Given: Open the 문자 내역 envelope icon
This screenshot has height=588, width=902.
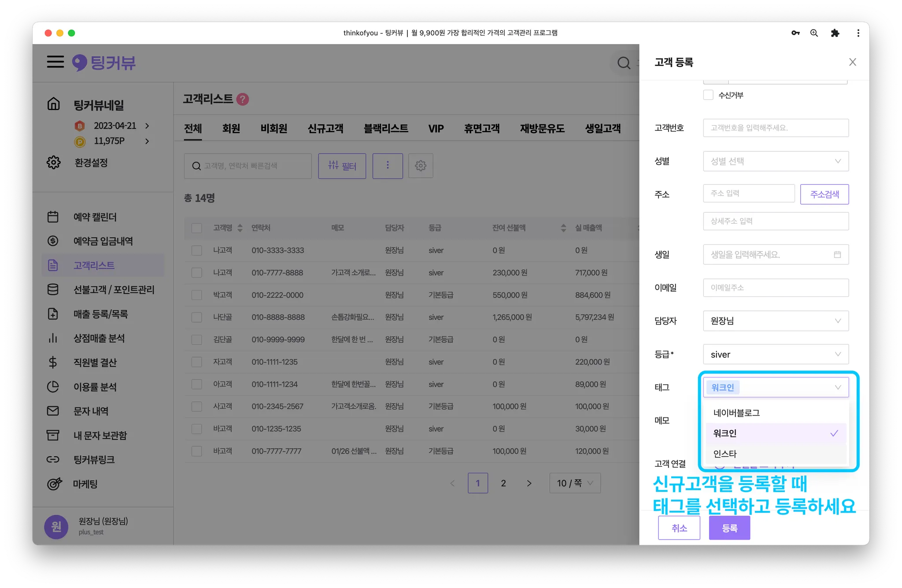Looking at the screenshot, I should pos(53,411).
